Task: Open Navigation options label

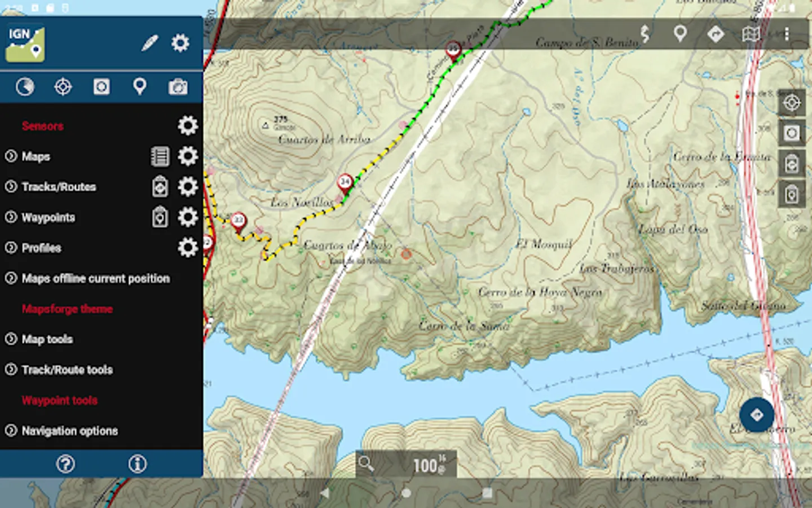Action: [x=69, y=431]
